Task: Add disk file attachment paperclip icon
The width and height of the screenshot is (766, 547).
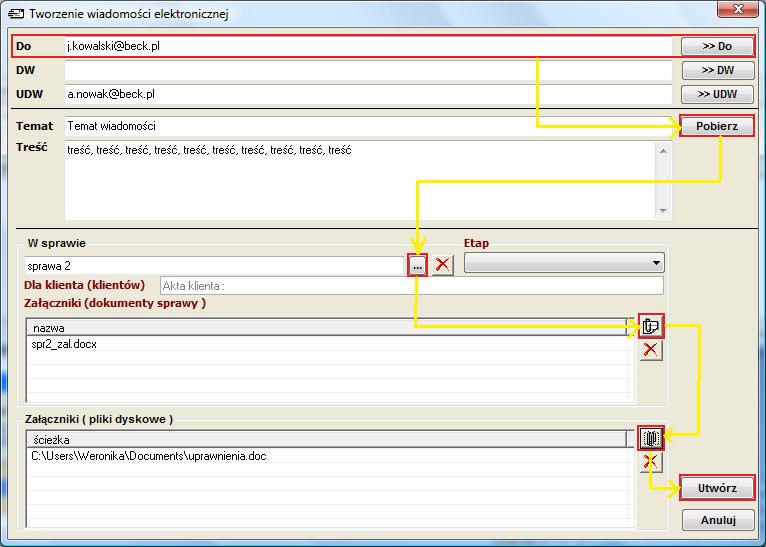Action: click(651, 438)
